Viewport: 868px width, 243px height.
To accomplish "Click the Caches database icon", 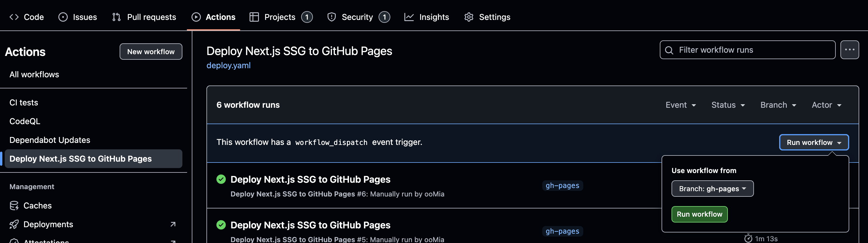I will [x=14, y=206].
